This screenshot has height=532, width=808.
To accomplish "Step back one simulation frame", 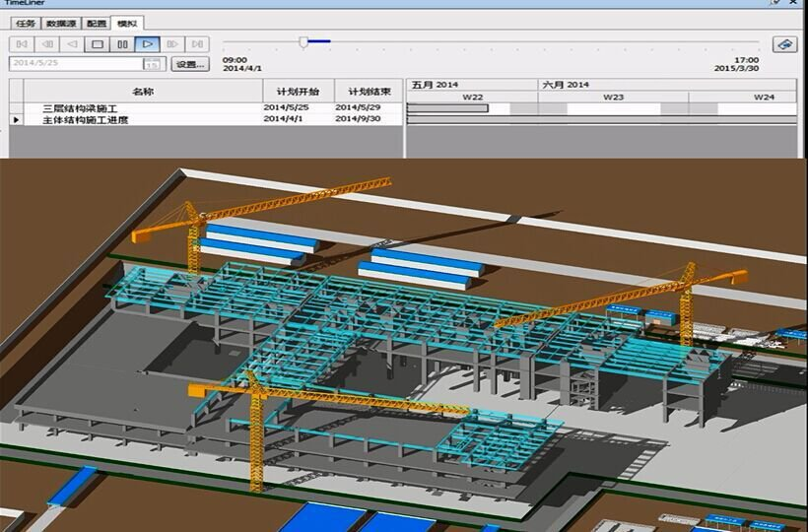I will tap(47, 44).
